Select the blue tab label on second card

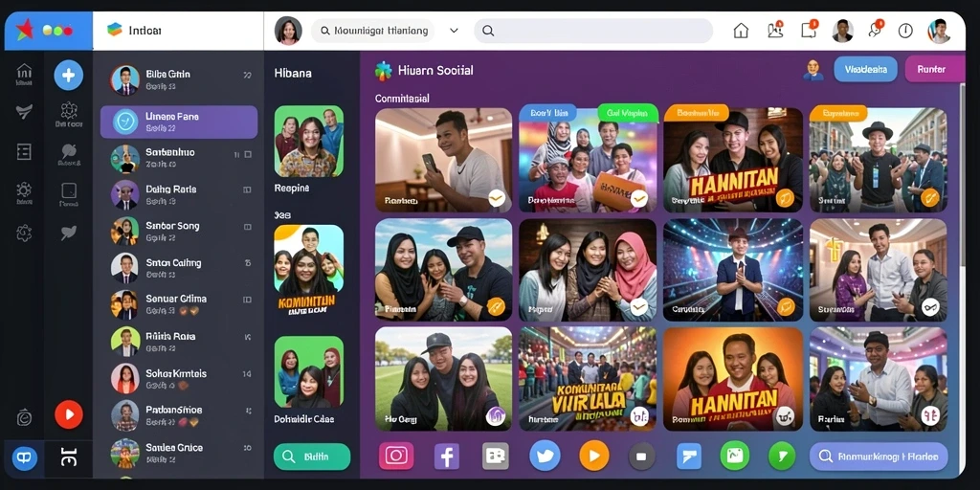(x=548, y=113)
